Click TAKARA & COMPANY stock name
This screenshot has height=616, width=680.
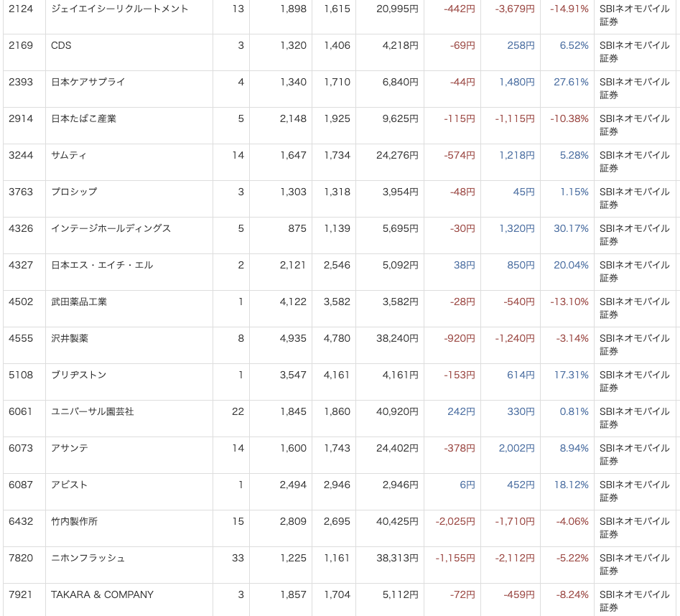click(103, 594)
